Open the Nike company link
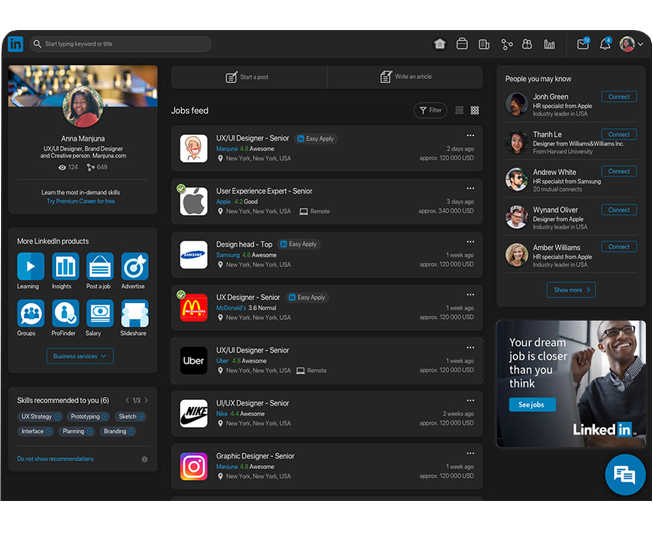This screenshot has width=653, height=533. click(x=222, y=414)
